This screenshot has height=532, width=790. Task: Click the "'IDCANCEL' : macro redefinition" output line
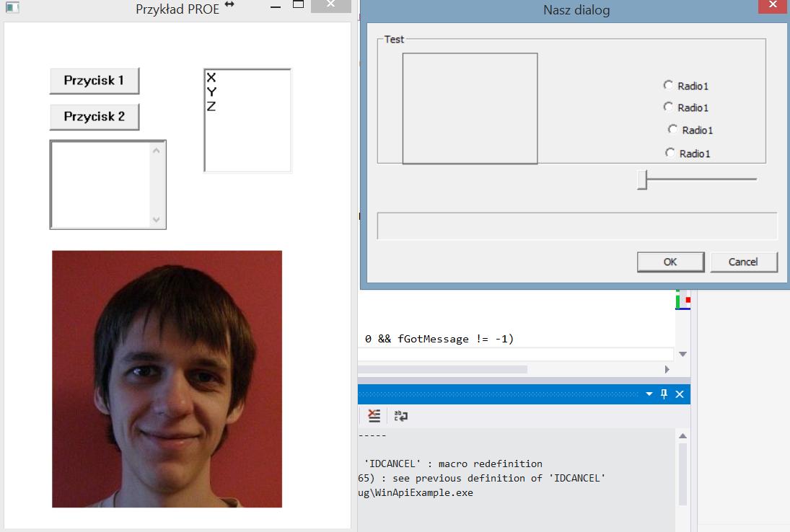[x=453, y=464]
